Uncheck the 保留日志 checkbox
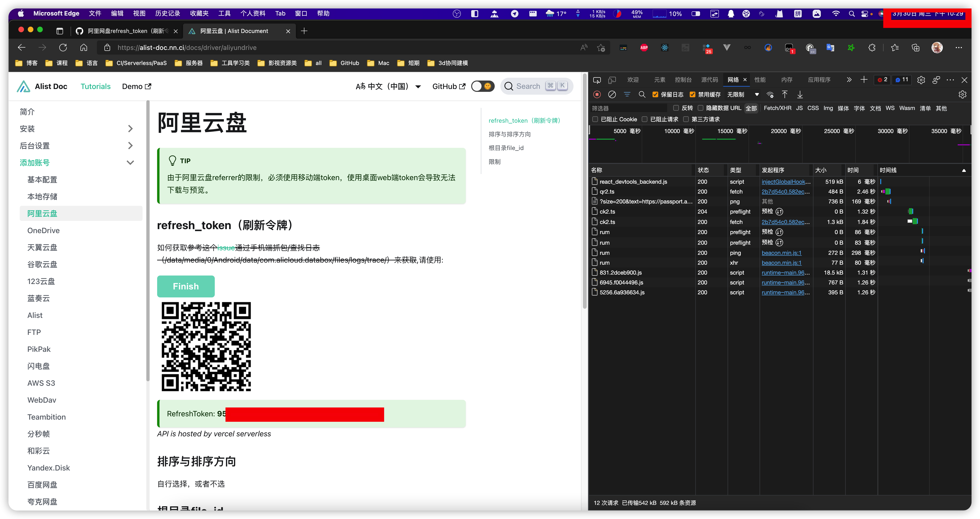The height and width of the screenshot is (519, 980). pos(655,94)
